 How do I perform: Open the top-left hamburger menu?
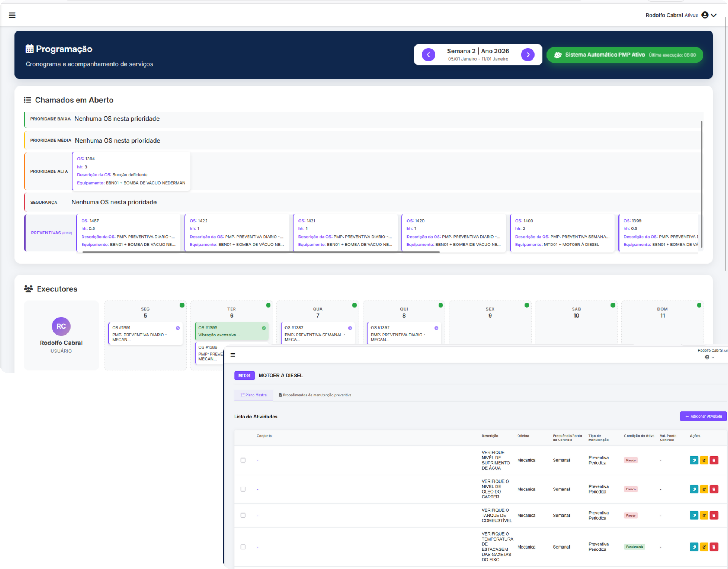coord(12,15)
